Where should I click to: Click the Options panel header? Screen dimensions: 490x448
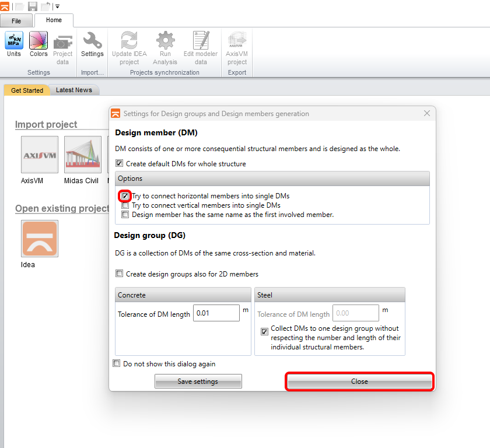coord(272,178)
